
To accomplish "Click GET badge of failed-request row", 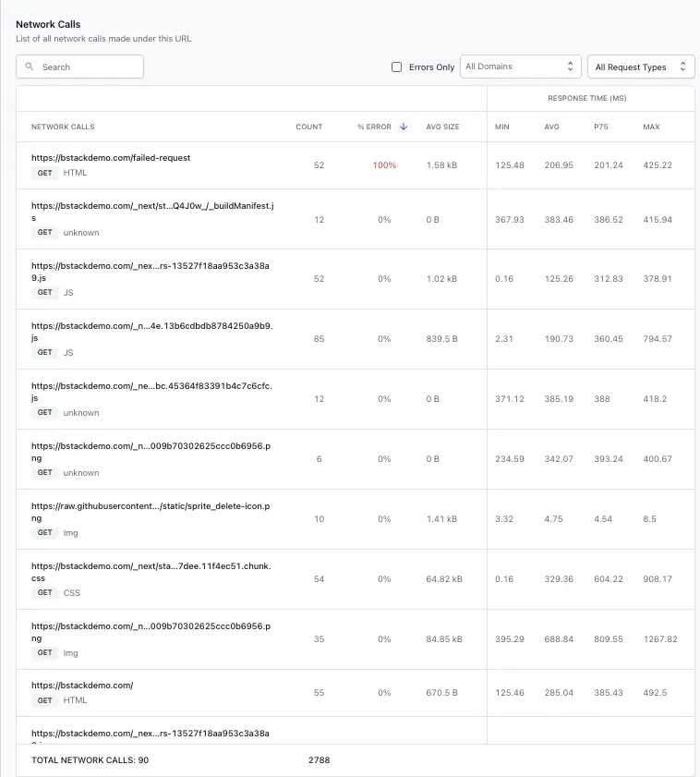I will coord(44,173).
